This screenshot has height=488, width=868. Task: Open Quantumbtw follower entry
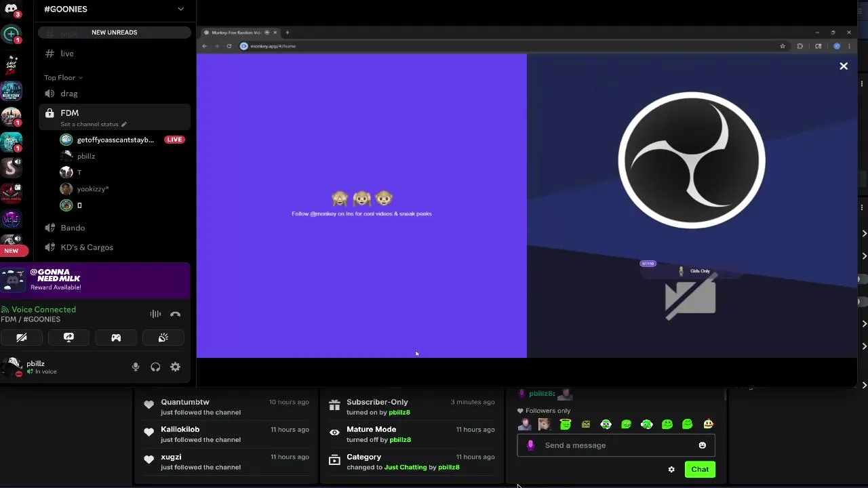click(x=226, y=407)
